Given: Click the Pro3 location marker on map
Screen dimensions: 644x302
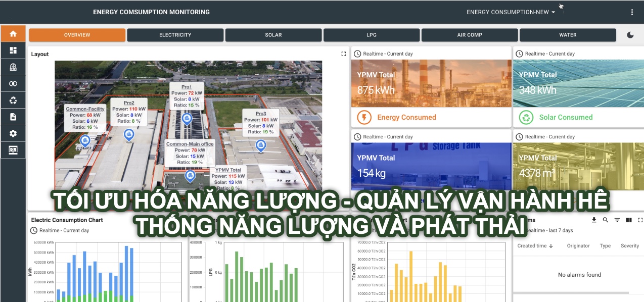Looking at the screenshot, I should pos(261,145).
